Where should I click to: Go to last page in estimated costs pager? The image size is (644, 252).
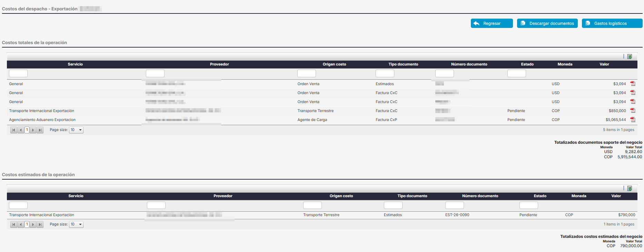pyautogui.click(x=40, y=224)
